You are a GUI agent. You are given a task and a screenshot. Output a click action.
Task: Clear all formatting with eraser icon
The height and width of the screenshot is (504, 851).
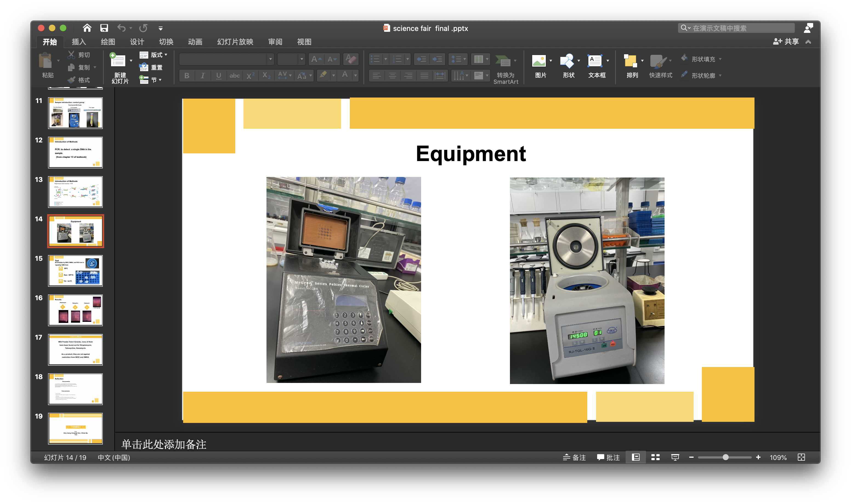click(x=351, y=59)
